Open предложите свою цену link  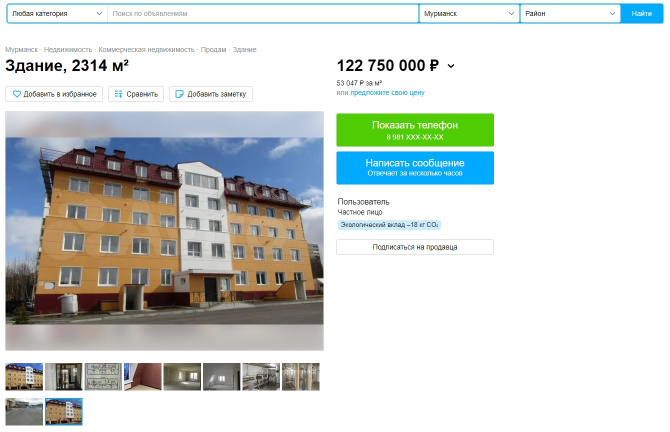tap(388, 93)
